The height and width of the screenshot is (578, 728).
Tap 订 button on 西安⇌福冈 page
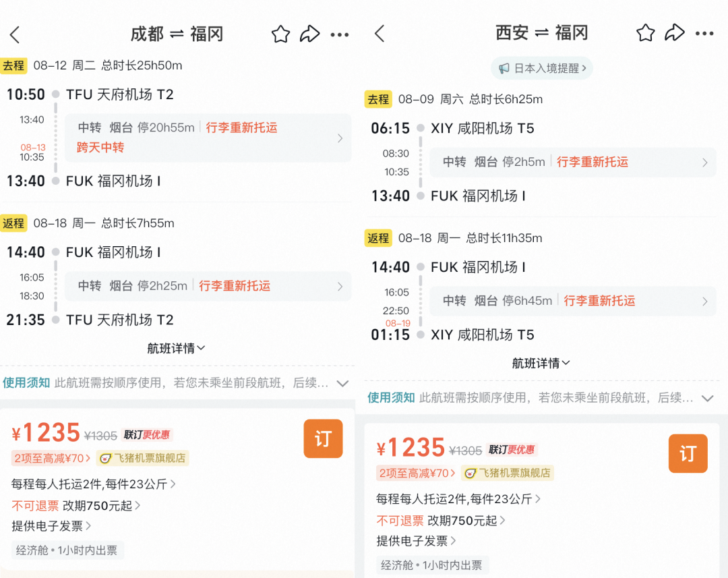coord(688,453)
